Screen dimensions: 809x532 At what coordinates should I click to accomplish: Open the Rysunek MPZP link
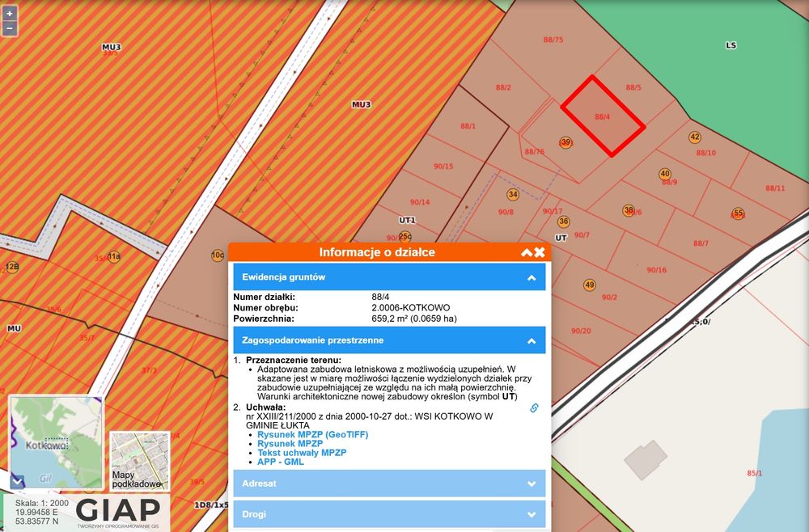(290, 443)
